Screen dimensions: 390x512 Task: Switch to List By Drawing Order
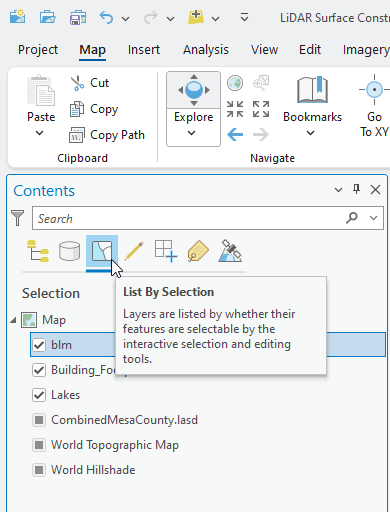pyautogui.click(x=38, y=251)
